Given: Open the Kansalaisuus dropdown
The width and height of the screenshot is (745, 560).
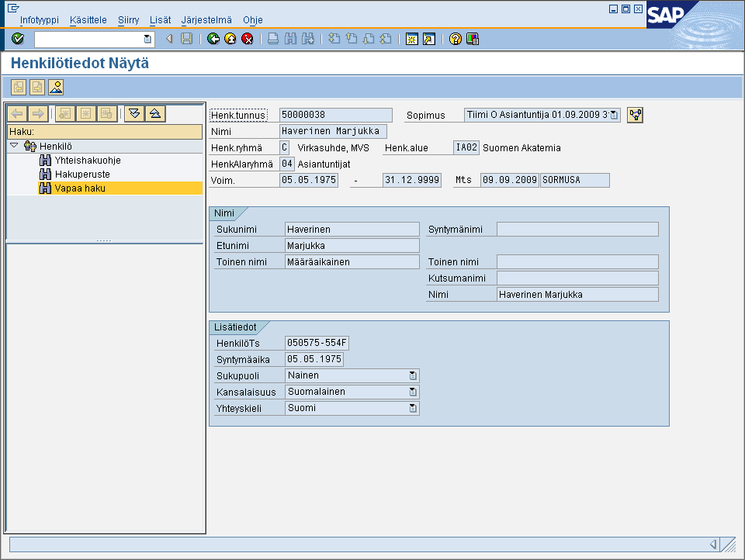Looking at the screenshot, I should click(413, 392).
